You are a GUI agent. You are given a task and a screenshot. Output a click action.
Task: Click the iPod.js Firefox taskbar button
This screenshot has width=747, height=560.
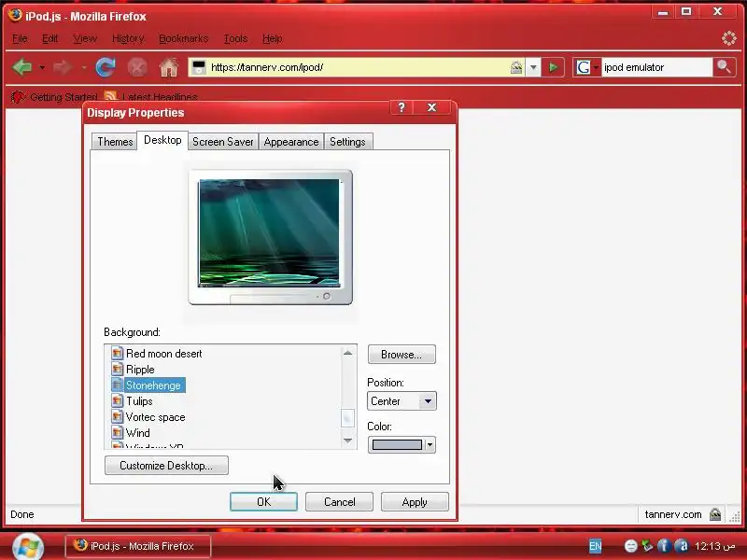click(x=137, y=546)
